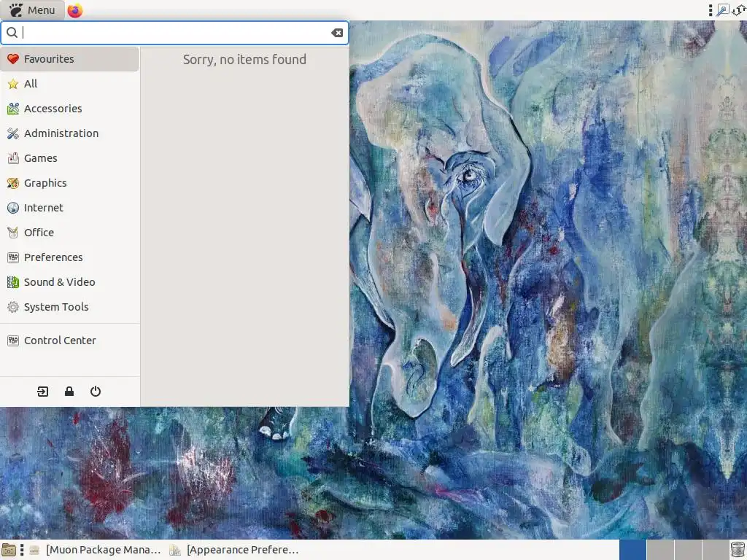
Task: Launch Control Center from the menu
Action: (x=69, y=341)
